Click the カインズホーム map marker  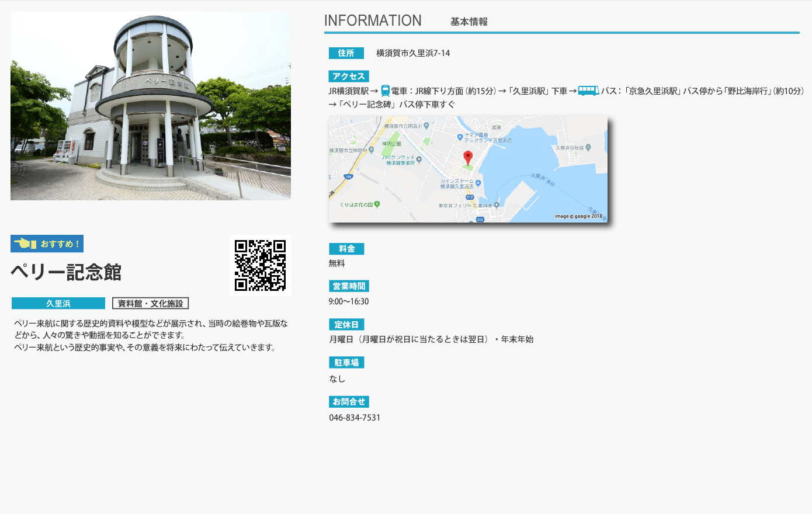coord(478,183)
